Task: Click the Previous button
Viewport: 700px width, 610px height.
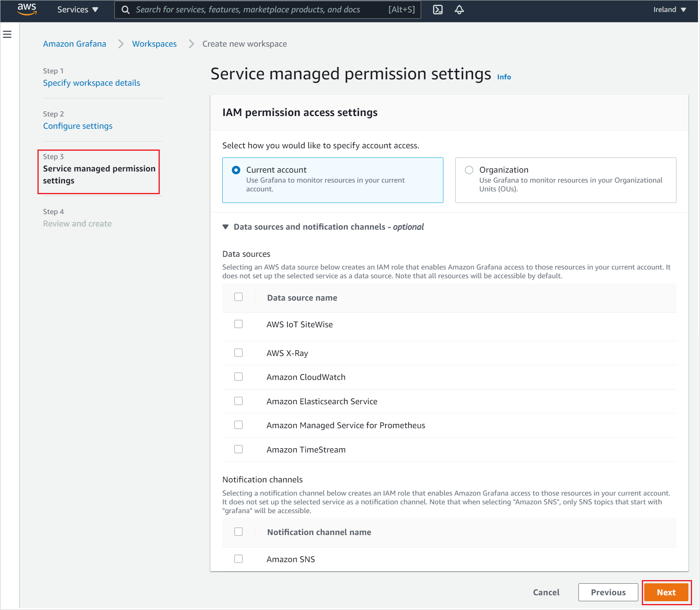Action: coord(608,592)
